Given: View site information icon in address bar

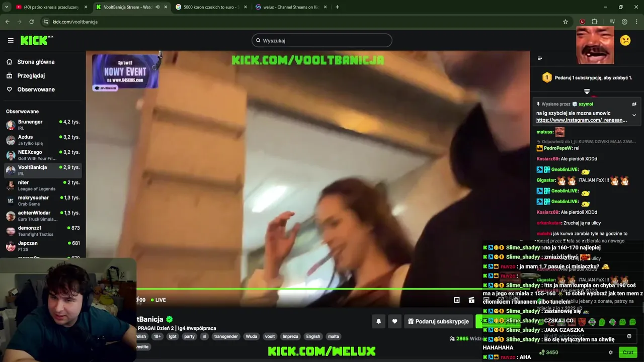Looking at the screenshot, I should (x=46, y=22).
